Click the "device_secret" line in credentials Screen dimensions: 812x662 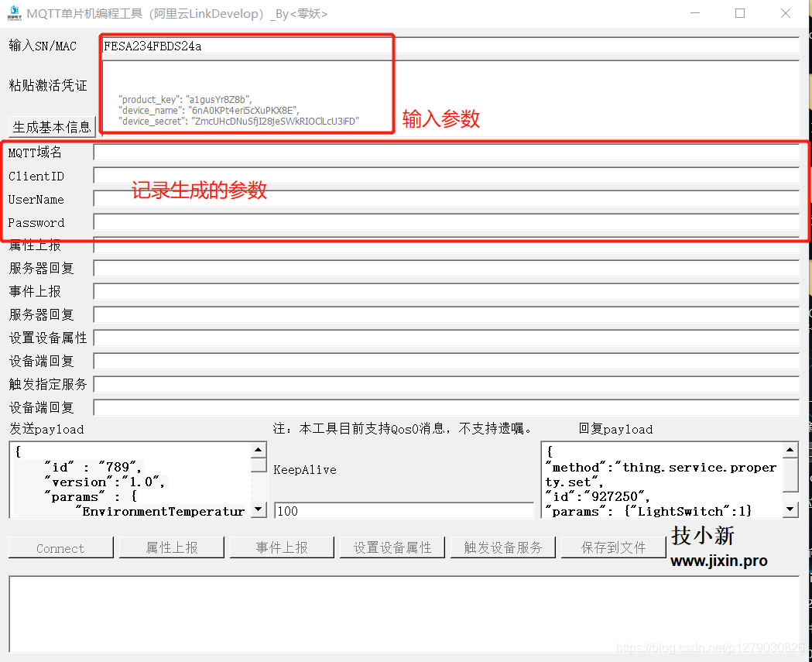[238, 122]
